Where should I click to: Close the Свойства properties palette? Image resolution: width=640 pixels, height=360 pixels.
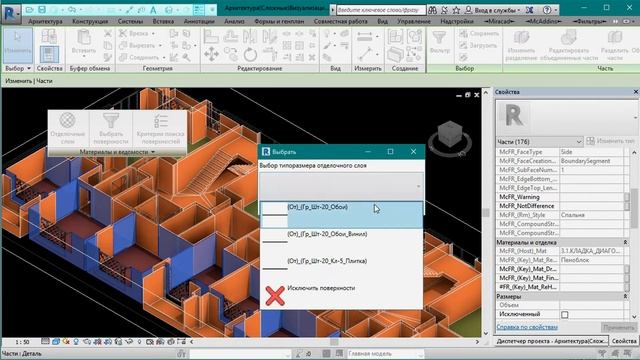point(635,92)
